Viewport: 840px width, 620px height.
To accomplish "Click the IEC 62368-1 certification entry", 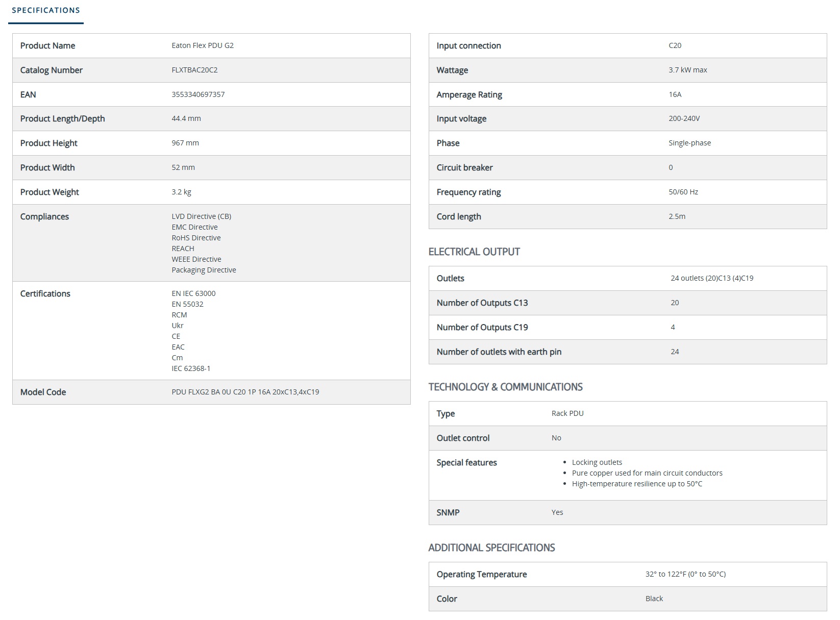I will click(191, 368).
